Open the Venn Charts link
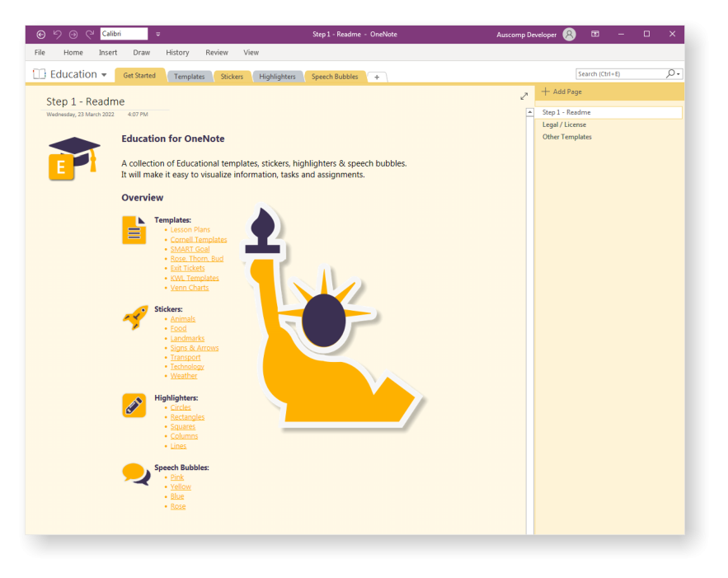Viewport: 728px width, 578px height. 190,288
